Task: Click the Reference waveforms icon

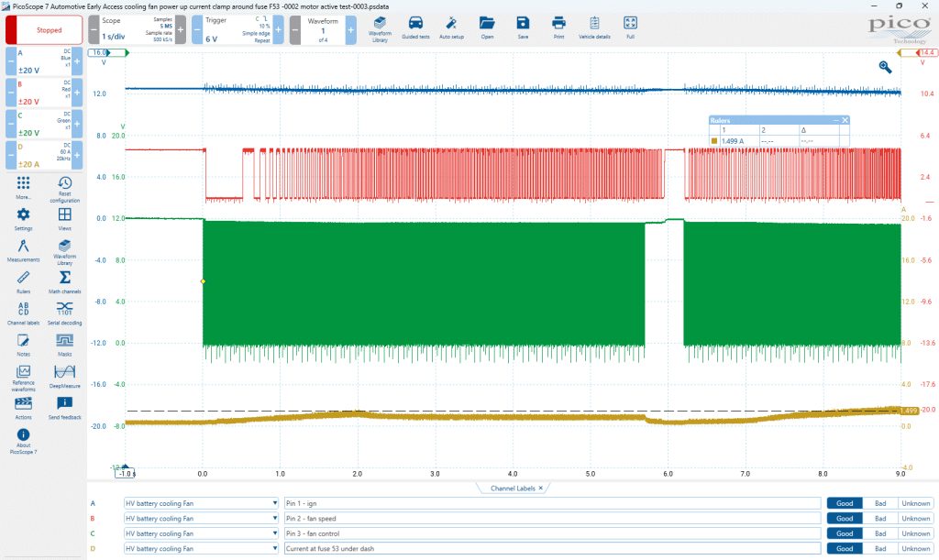Action: click(23, 379)
